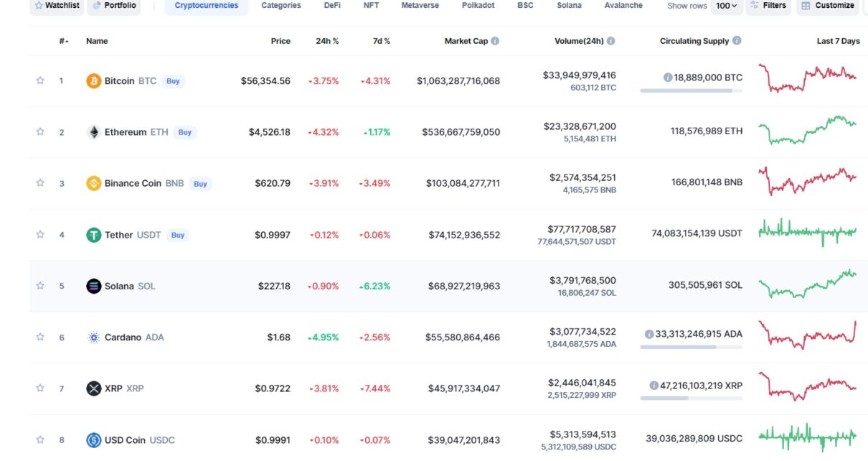This screenshot has width=868, height=461.
Task: Open the Polkadot tab
Action: pyautogui.click(x=478, y=6)
